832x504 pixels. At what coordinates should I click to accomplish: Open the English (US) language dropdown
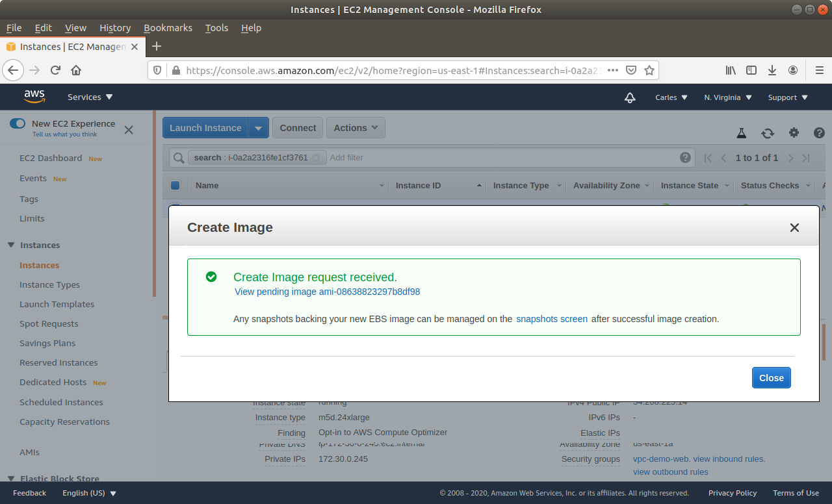pyautogui.click(x=89, y=493)
